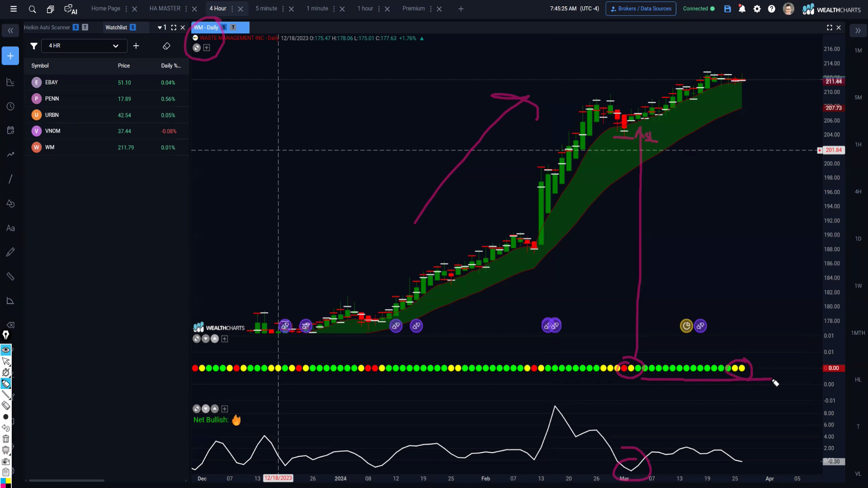
Task: Open notifications bell
Action: pos(742,9)
